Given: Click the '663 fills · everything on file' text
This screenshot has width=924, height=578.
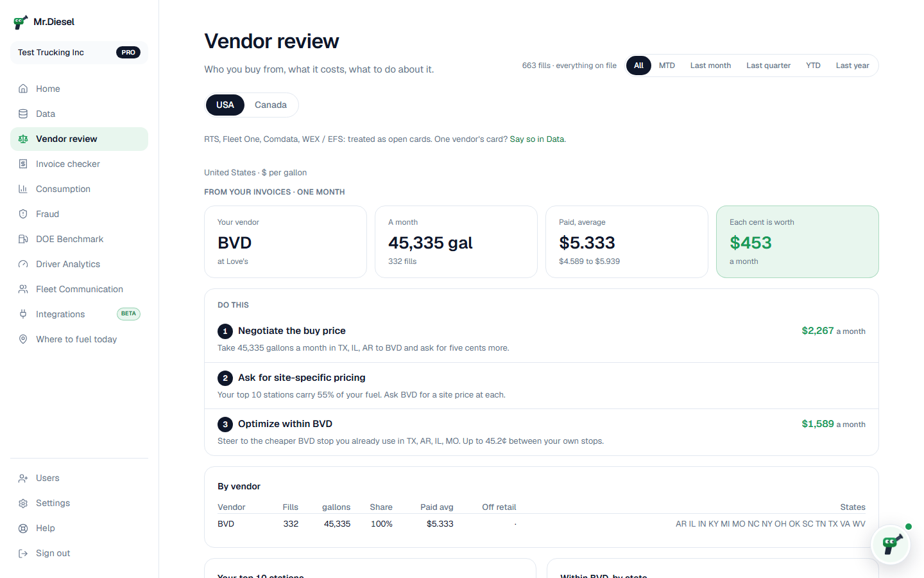Looking at the screenshot, I should (569, 66).
